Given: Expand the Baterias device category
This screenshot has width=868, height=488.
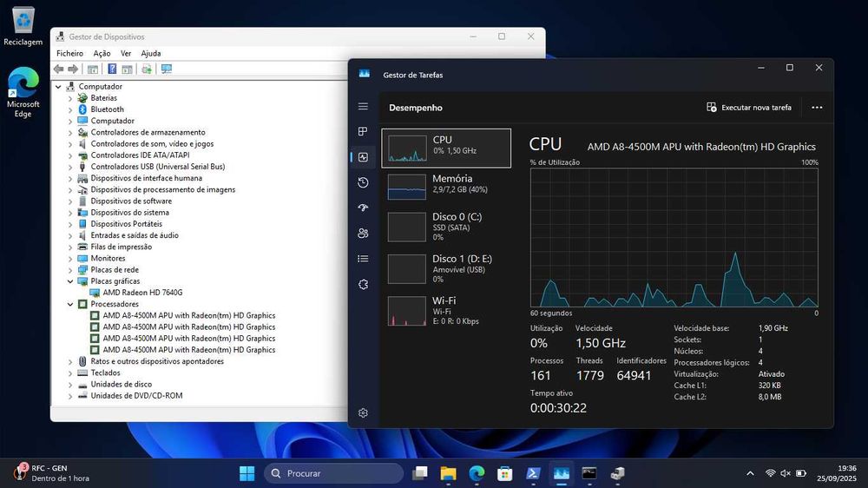Looking at the screenshot, I should [70, 98].
